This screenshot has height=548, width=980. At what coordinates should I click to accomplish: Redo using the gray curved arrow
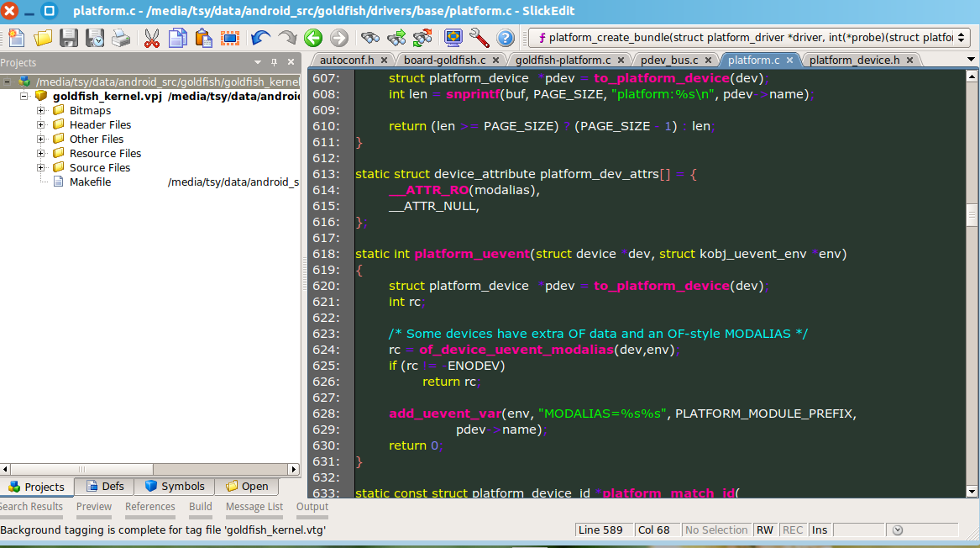click(x=287, y=38)
